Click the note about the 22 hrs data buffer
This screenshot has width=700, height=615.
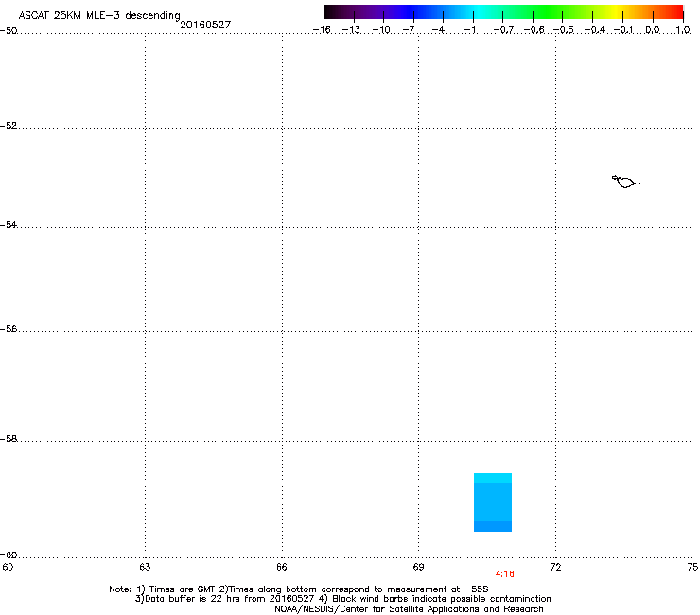pyautogui.click(x=342, y=599)
